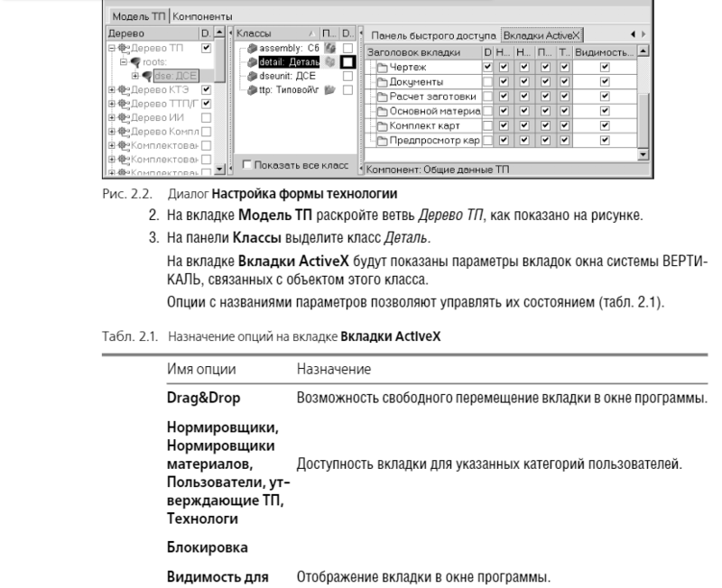Expand the Дерево Компл branch
This screenshot has width=722, height=588.
tap(112, 132)
